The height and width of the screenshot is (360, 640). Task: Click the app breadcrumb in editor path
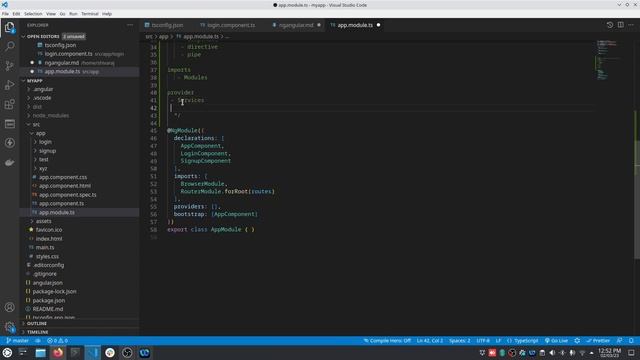coord(164,36)
